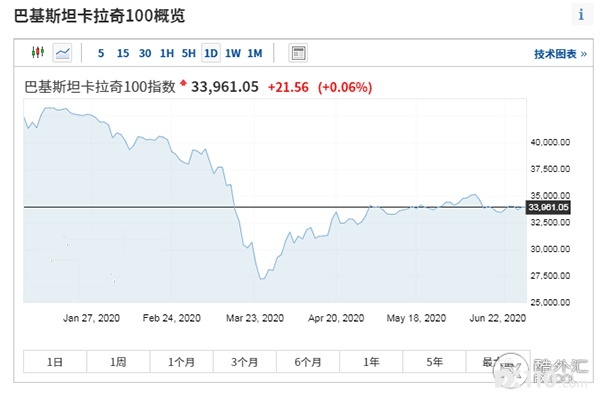Activate the 1D interval button
This screenshot has width=600, height=400.
pos(211,53)
